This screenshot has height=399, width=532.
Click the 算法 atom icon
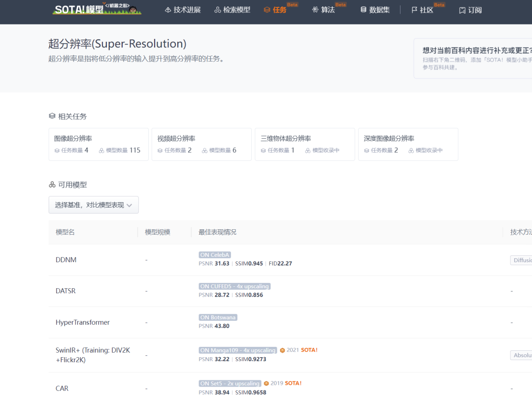315,10
